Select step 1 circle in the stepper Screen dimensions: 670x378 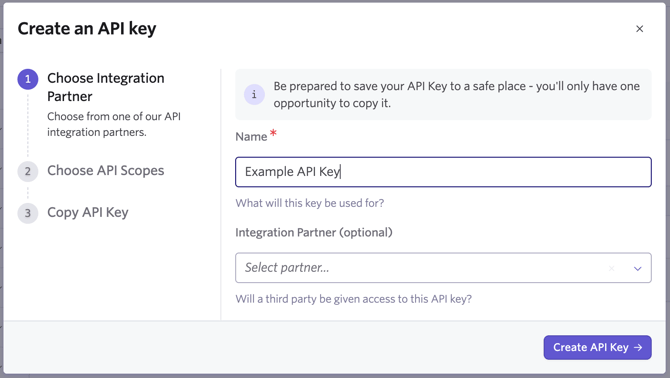(x=28, y=79)
